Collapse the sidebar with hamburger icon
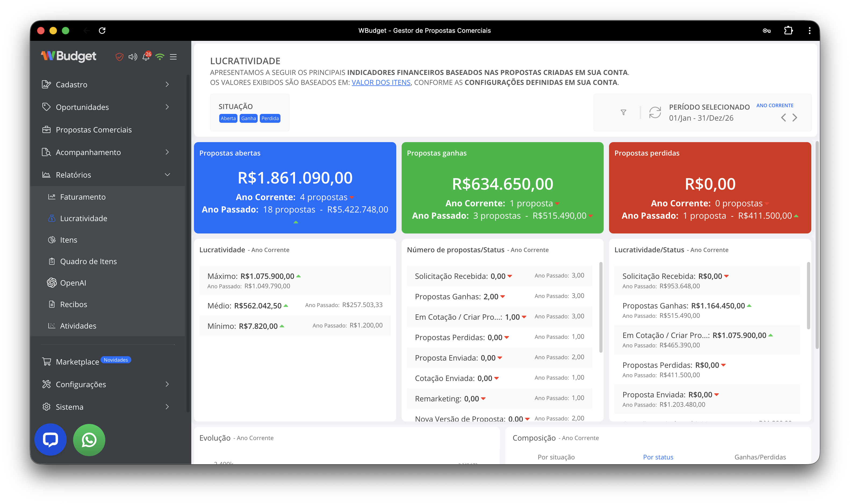This screenshot has height=504, width=850. [173, 57]
